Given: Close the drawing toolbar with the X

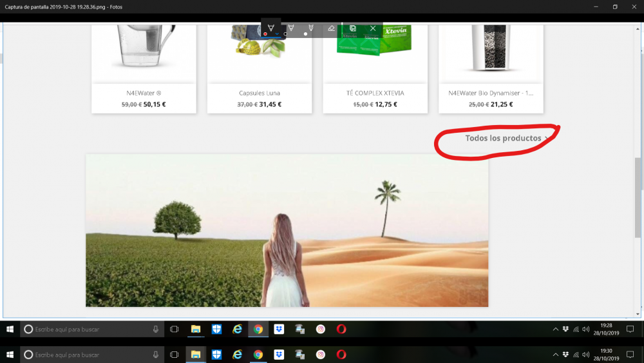Looking at the screenshot, I should coord(373,28).
